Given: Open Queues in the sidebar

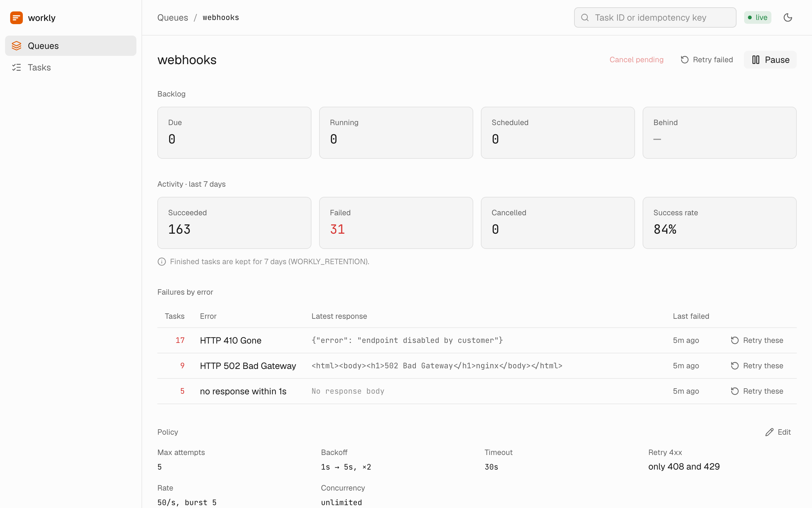Looking at the screenshot, I should click(x=70, y=46).
